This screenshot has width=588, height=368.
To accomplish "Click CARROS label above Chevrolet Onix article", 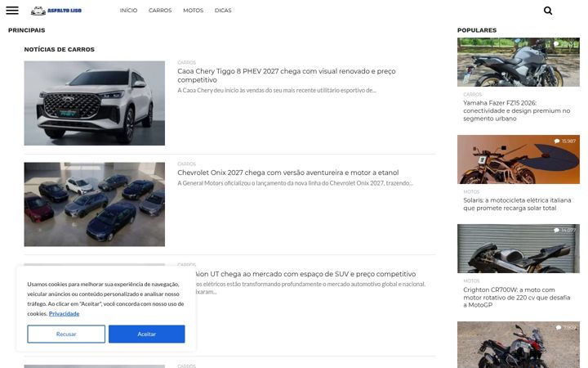I will [187, 164].
